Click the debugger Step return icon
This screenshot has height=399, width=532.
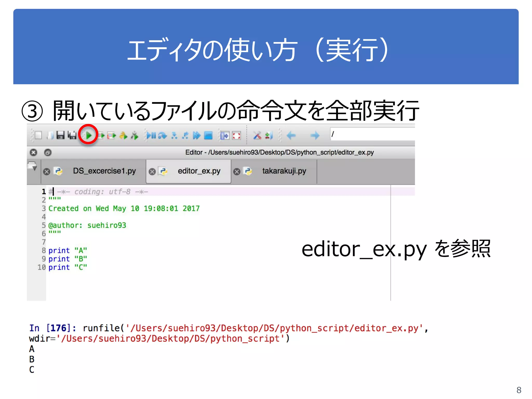tap(185, 135)
